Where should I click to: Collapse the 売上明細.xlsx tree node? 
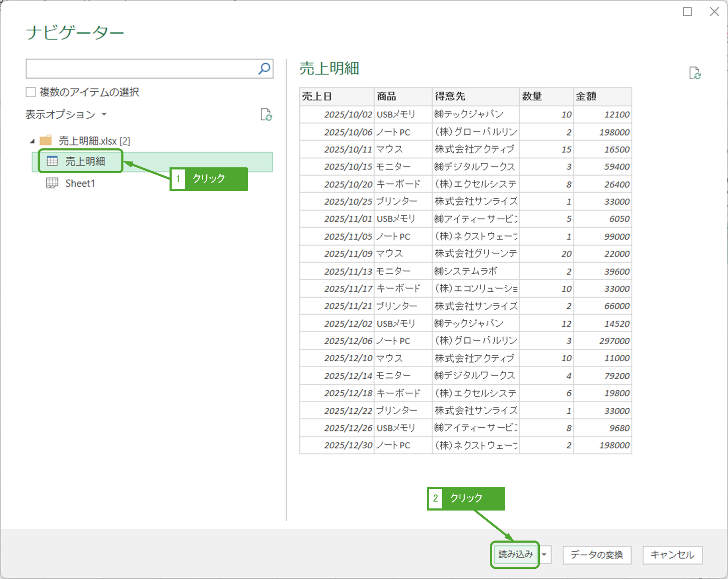pyautogui.click(x=32, y=141)
